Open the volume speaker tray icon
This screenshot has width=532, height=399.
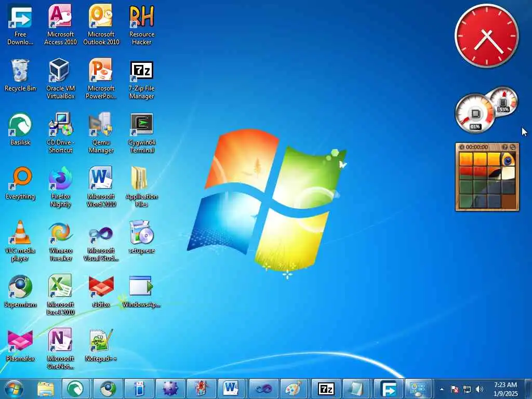click(x=479, y=389)
